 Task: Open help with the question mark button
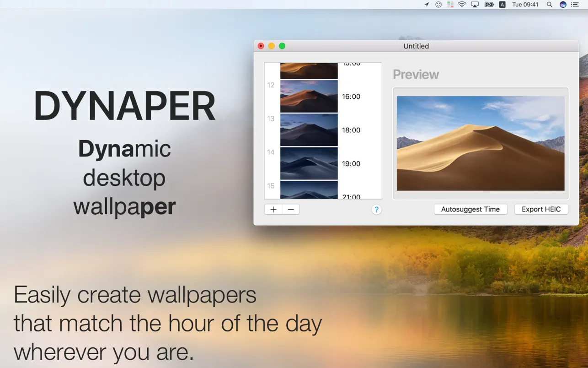(x=376, y=210)
